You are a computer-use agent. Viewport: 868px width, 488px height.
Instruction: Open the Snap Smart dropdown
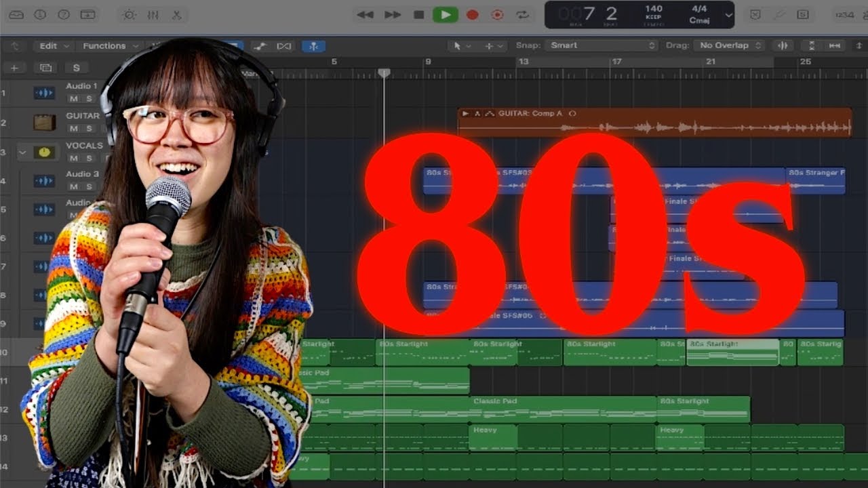point(603,45)
